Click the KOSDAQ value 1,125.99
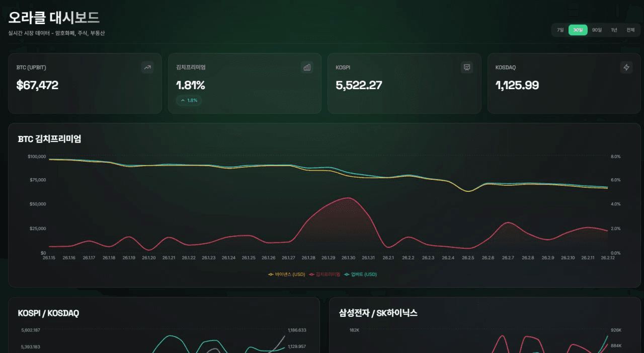 (517, 85)
